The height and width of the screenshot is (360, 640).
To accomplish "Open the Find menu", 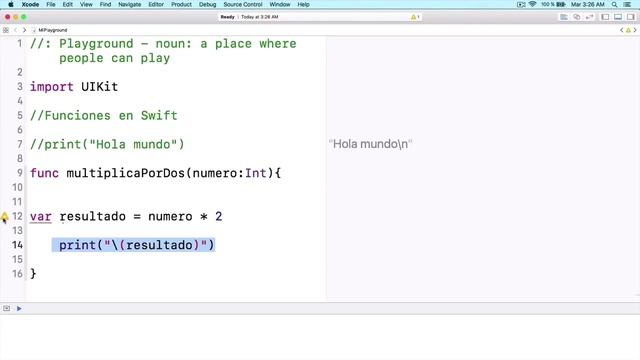I will [x=105, y=4].
